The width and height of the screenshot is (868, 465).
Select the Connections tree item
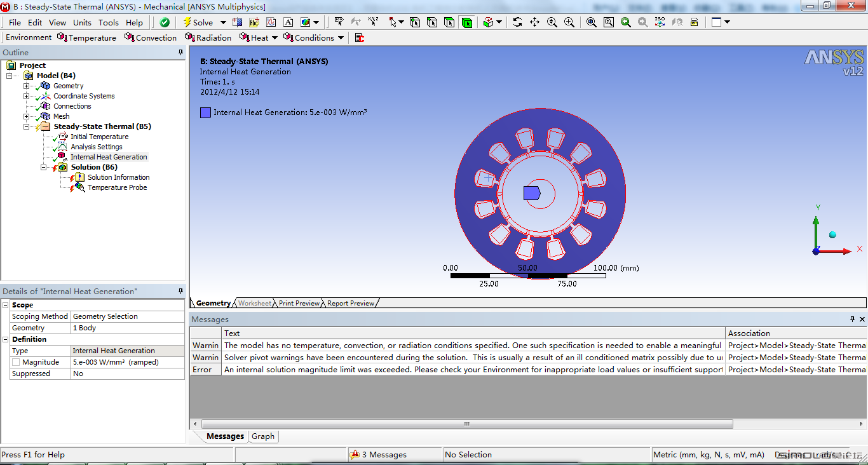point(72,106)
